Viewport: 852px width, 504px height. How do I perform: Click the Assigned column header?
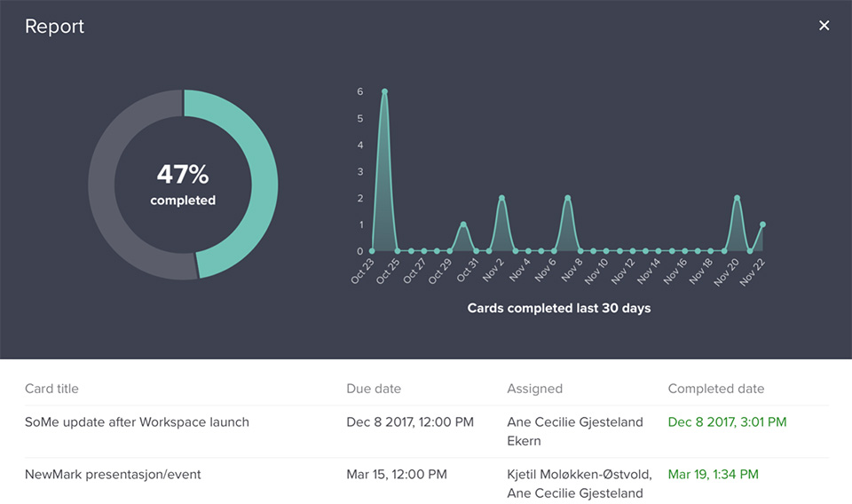point(534,389)
